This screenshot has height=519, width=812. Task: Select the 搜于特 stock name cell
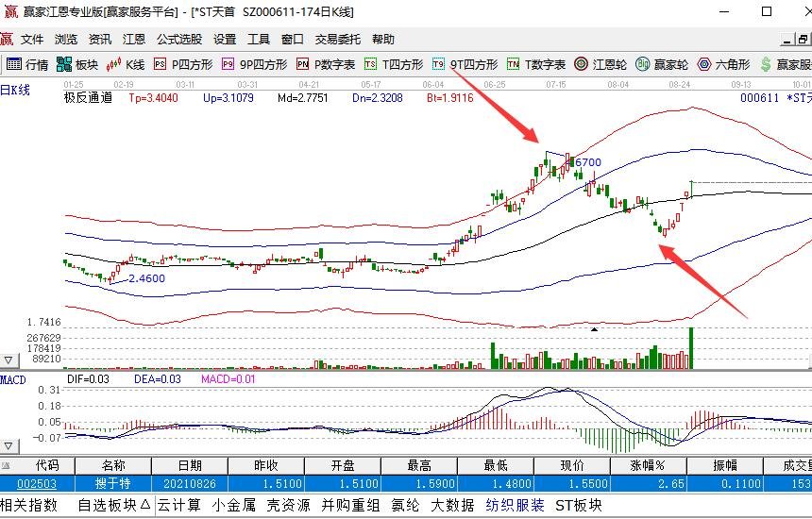pyautogui.click(x=113, y=484)
